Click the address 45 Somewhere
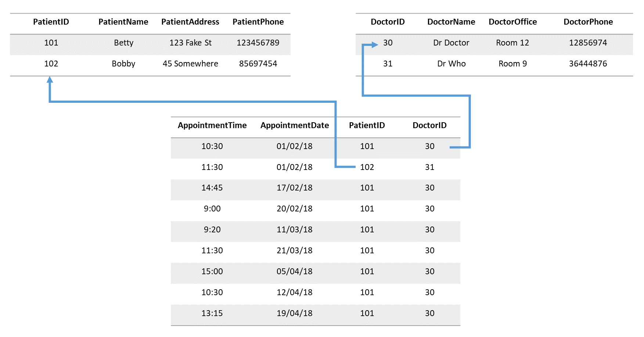This screenshot has height=337, width=644. (x=191, y=64)
